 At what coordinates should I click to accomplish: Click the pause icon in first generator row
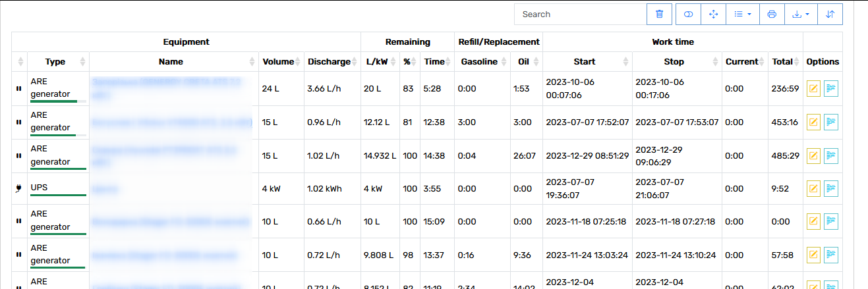(x=19, y=88)
